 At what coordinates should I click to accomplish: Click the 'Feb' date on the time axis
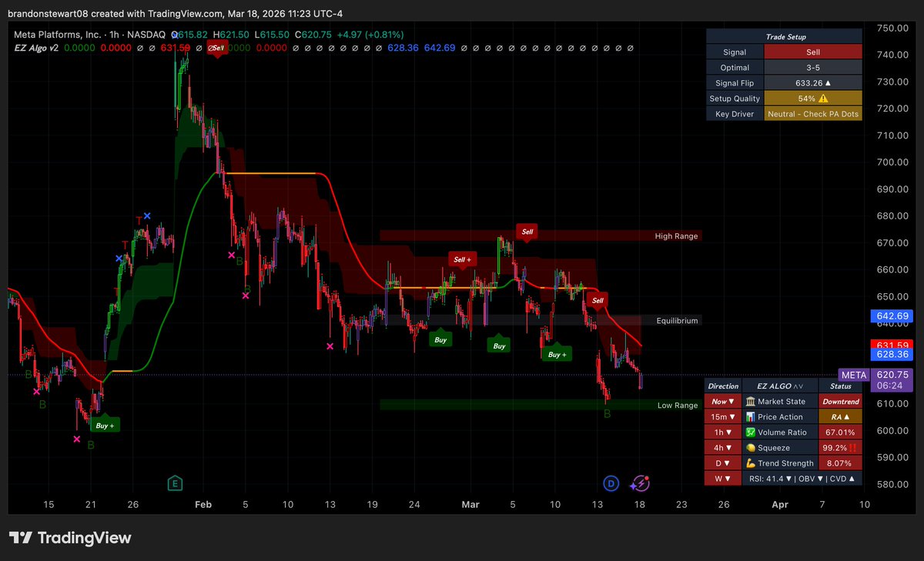point(203,505)
